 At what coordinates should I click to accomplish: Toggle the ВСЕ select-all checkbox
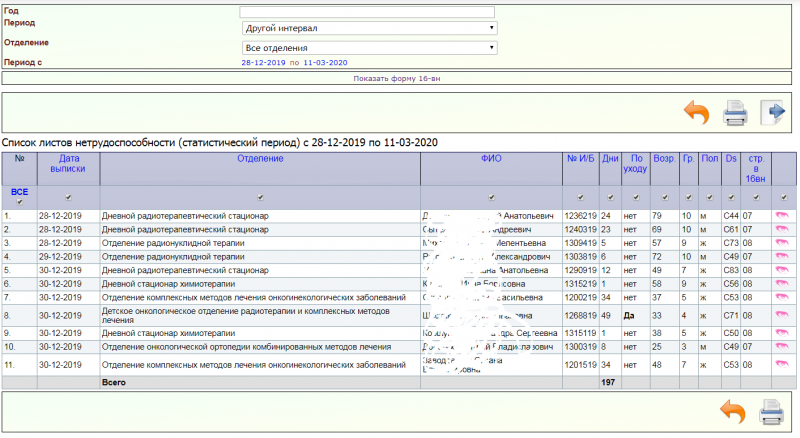(x=19, y=202)
